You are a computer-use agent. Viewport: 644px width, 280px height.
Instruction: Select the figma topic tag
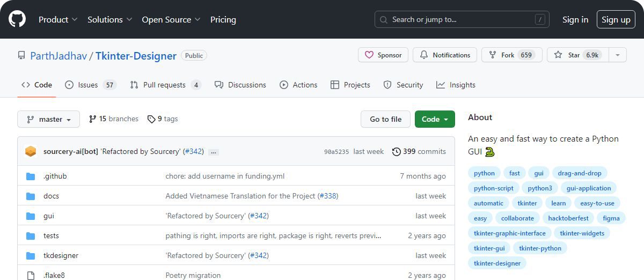(611, 218)
